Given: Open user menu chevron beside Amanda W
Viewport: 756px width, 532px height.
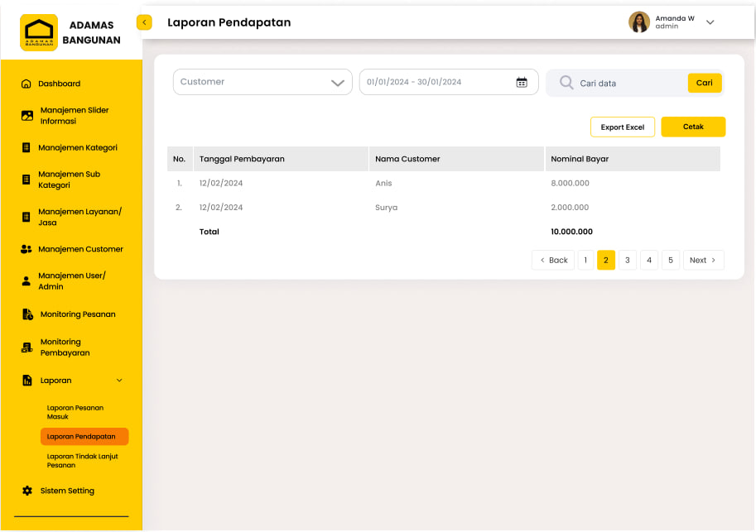Looking at the screenshot, I should coord(710,22).
